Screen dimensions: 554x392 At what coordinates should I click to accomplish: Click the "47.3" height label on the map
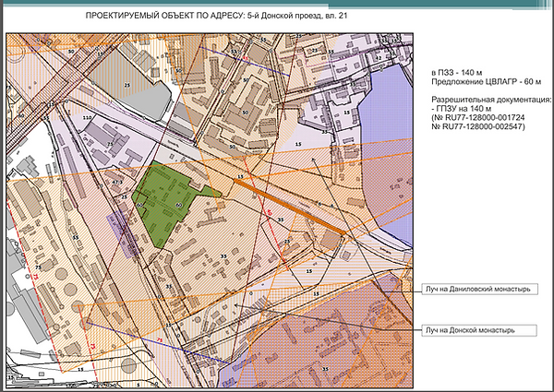117,183
